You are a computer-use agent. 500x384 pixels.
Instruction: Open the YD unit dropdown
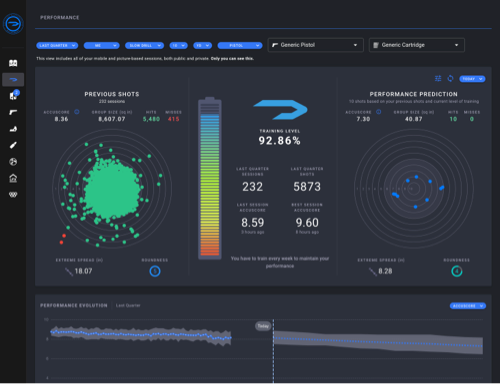tap(202, 45)
